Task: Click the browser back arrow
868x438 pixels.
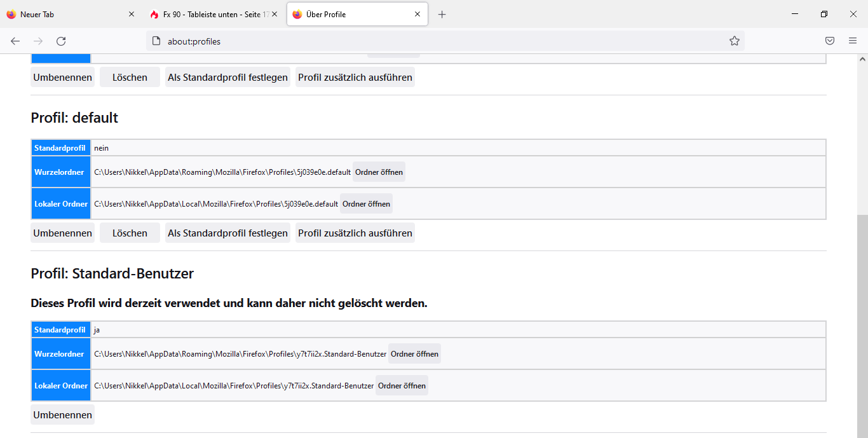Action: 15,41
